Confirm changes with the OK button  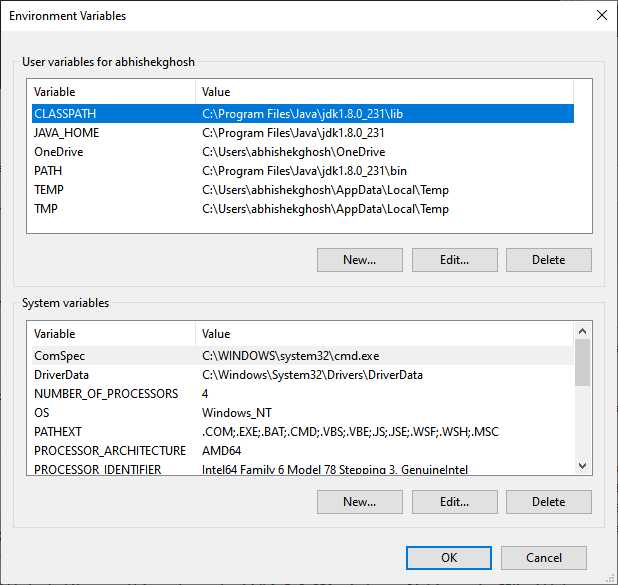click(x=449, y=558)
